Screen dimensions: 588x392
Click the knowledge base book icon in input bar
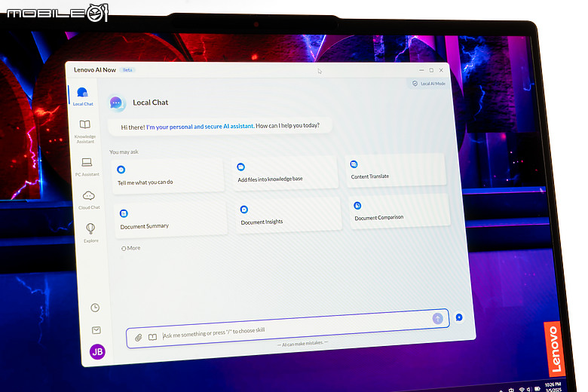152,337
